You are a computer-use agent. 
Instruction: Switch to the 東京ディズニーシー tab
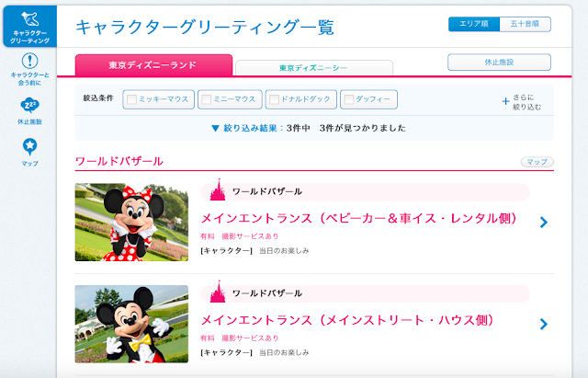314,68
